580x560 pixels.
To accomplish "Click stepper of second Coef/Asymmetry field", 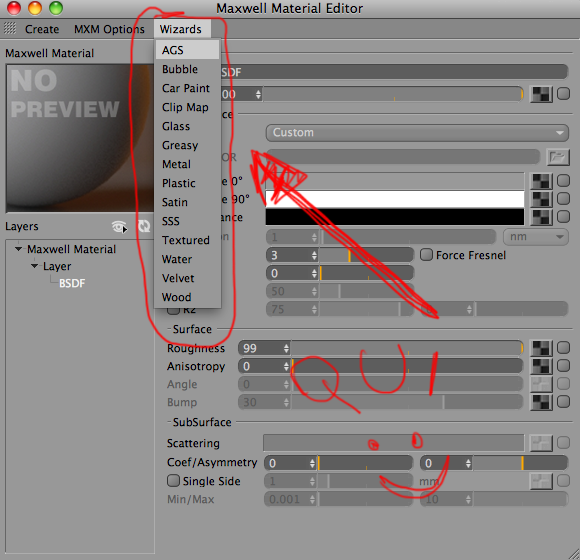I will pyautogui.click(x=468, y=463).
